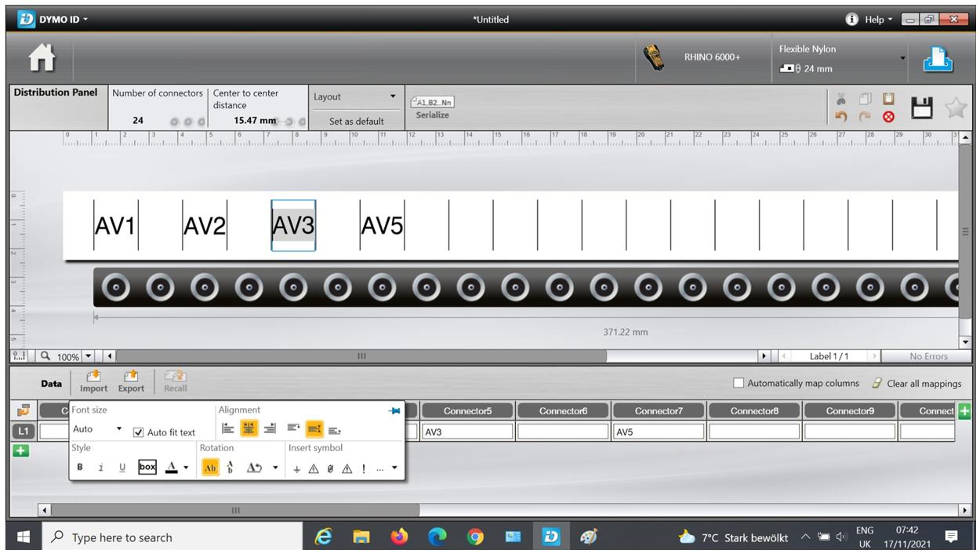This screenshot has width=980, height=557.
Task: Click the Recall data icon
Action: (175, 382)
